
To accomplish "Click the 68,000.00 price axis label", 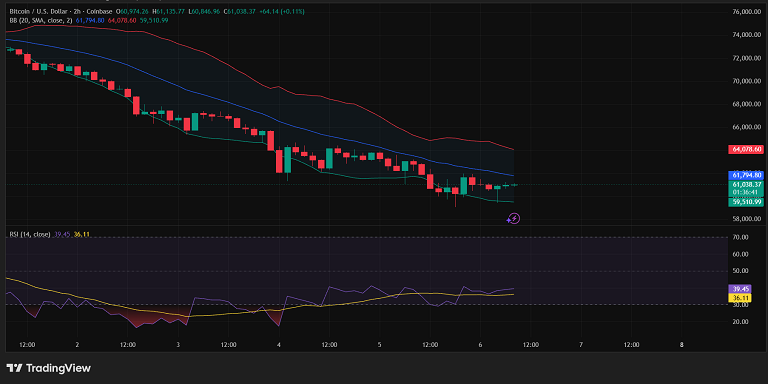I will point(746,104).
